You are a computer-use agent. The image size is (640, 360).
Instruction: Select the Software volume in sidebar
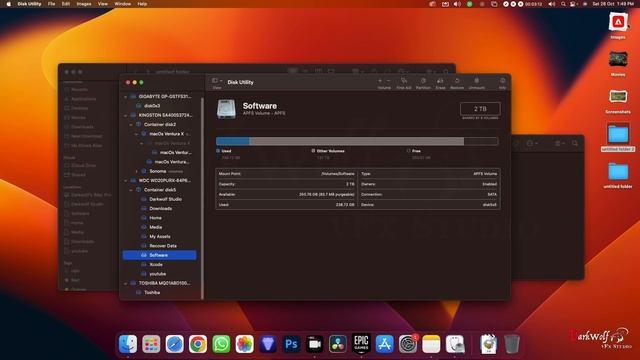point(160,255)
